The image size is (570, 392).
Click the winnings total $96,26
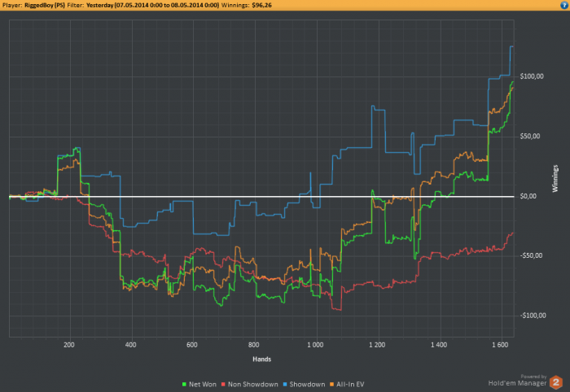point(261,5)
